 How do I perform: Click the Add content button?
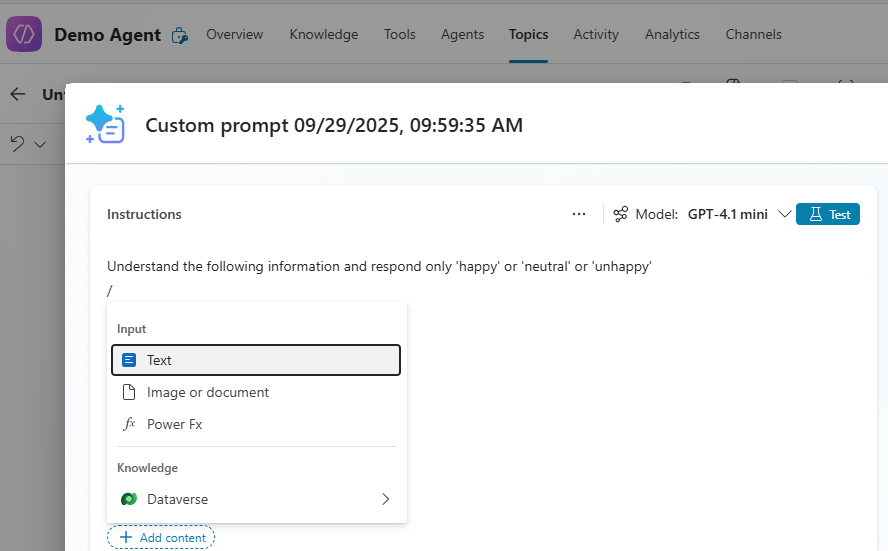pos(162,538)
